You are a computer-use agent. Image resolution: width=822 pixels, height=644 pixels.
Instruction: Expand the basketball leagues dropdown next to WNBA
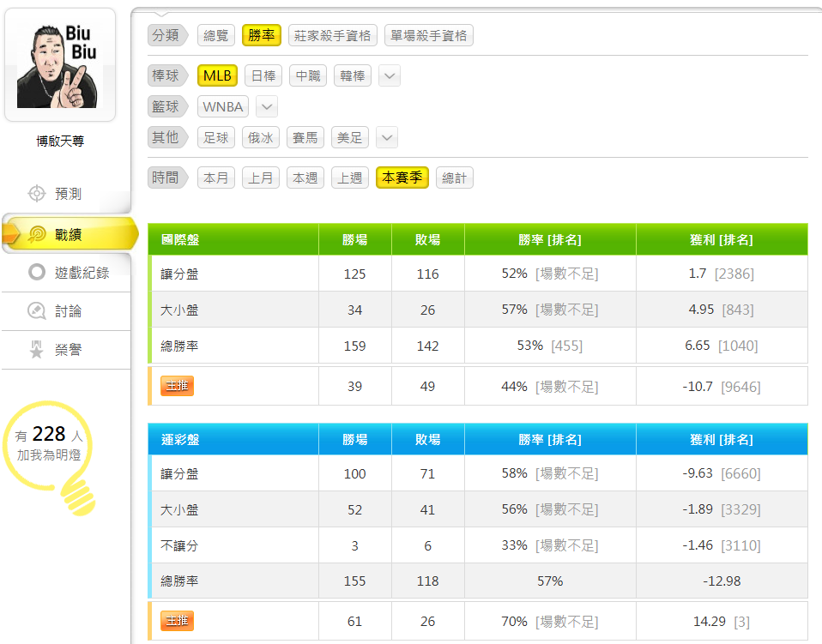(267, 107)
